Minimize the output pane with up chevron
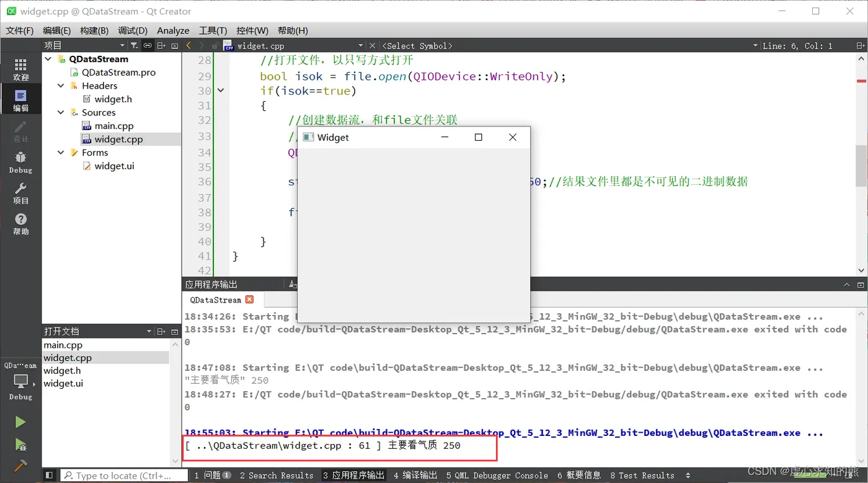 [x=847, y=284]
